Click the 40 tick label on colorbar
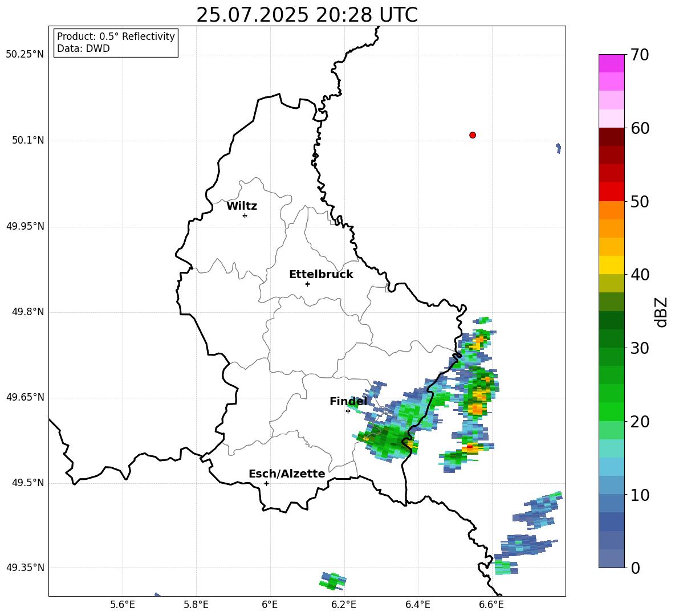675x616 pixels. [640, 275]
